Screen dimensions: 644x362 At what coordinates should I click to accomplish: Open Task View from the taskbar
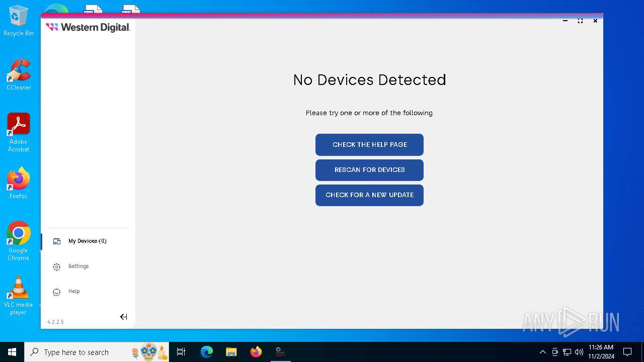coord(181,352)
